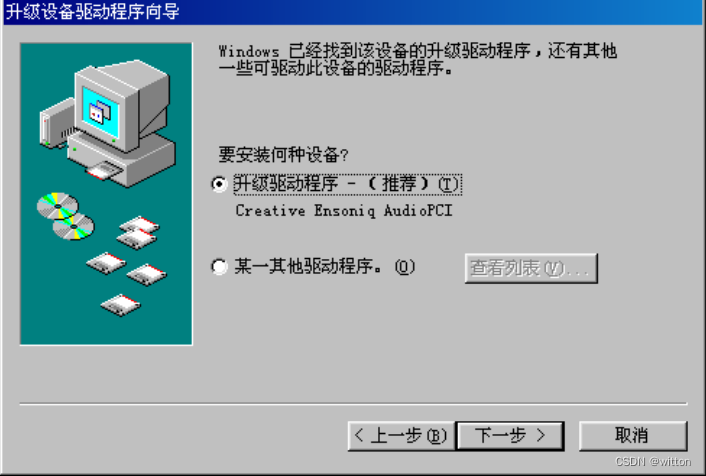Screen dimensions: 706x476
Task: Select the 升级驱动程序 (推荐) radio button
Action: pyautogui.click(x=219, y=184)
